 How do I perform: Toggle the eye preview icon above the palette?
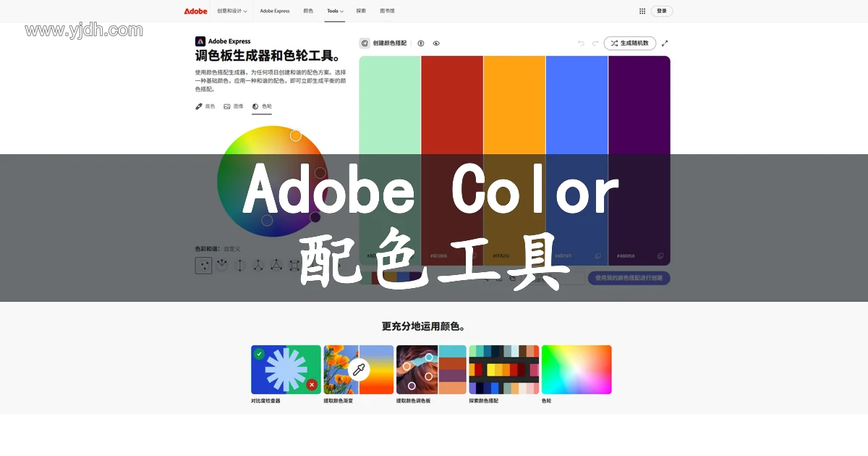(436, 43)
